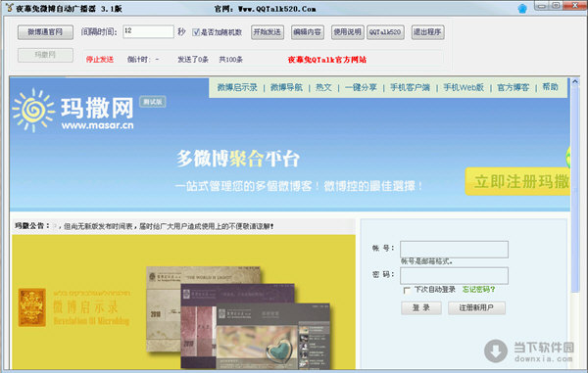
Task: Click the 倒计时 countdown label
Action: (139, 60)
